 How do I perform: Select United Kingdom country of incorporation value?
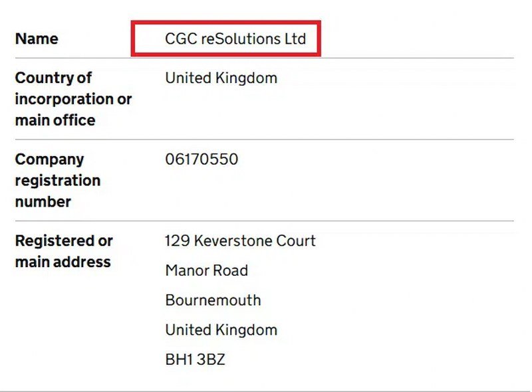pos(221,78)
